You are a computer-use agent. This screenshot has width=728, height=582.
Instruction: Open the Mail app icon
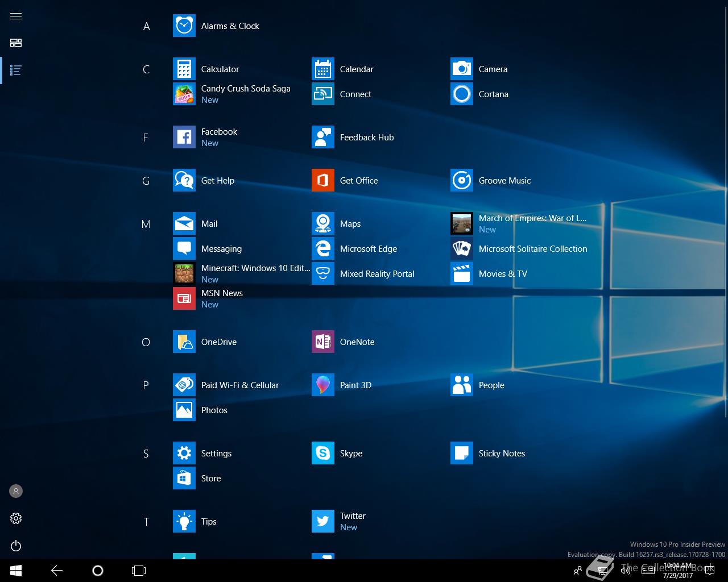[x=184, y=224]
